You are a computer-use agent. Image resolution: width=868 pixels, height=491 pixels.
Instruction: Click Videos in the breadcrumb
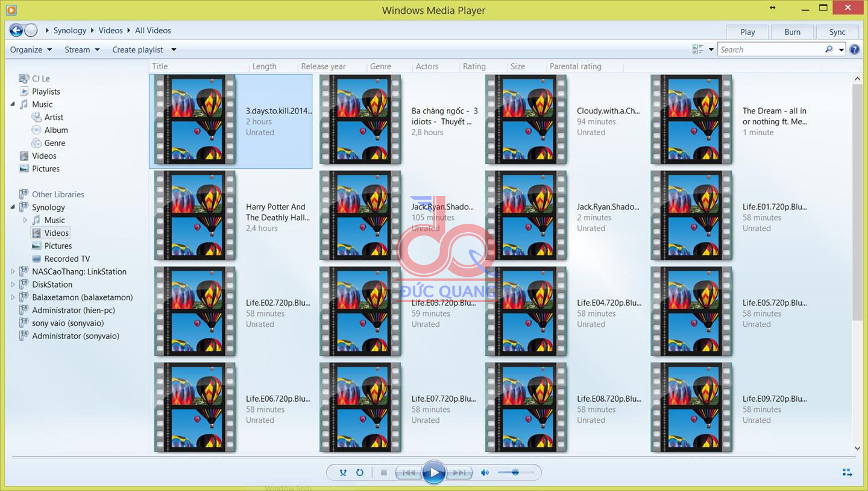110,30
